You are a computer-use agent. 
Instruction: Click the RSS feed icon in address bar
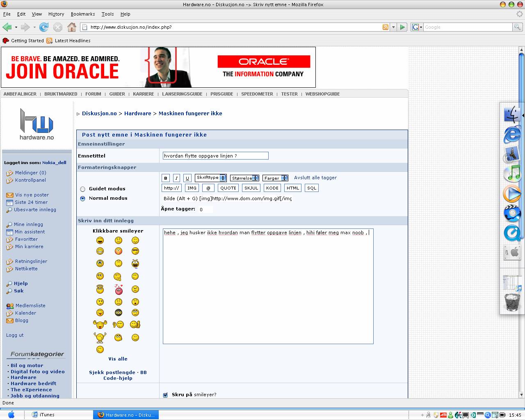point(386,27)
